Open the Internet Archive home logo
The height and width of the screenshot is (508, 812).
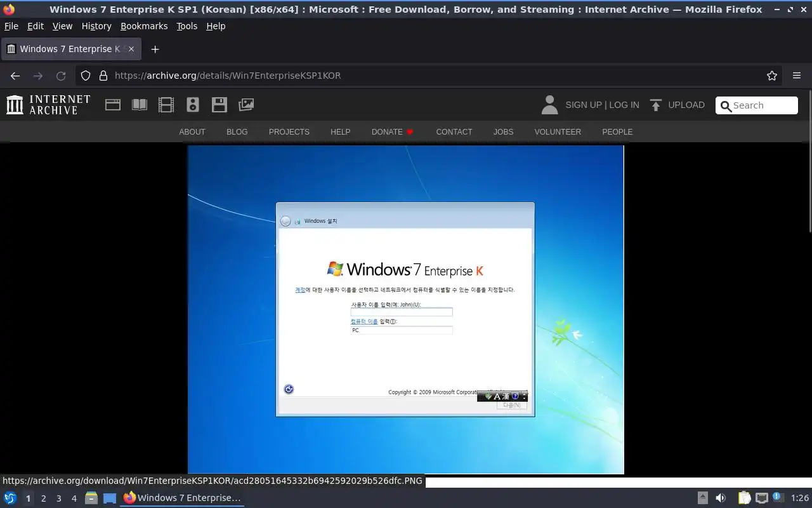[48, 105]
